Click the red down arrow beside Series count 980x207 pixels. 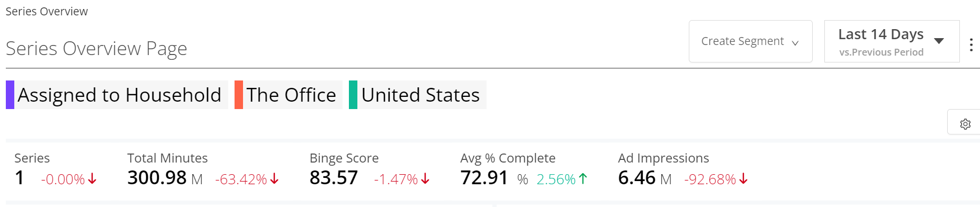92,179
